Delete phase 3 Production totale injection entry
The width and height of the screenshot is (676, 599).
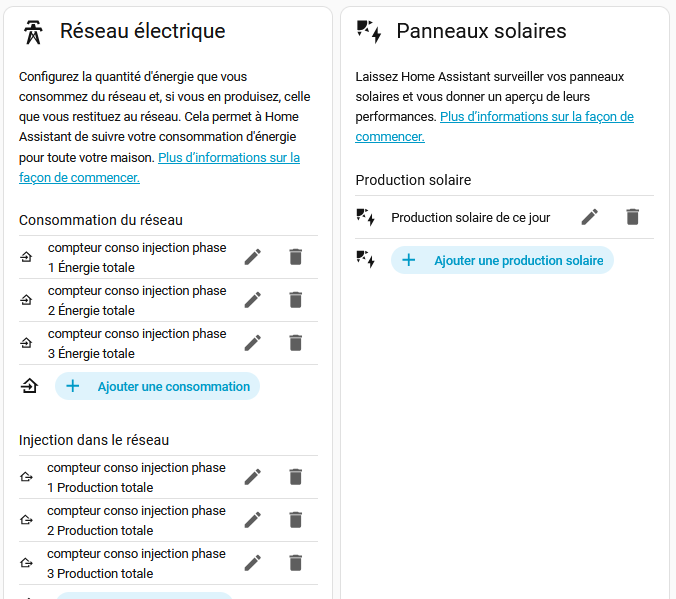(295, 563)
